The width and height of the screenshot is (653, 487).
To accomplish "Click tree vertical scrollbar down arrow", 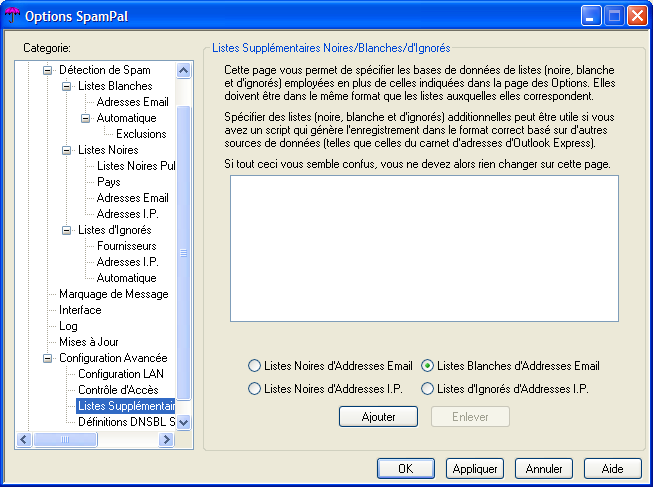I will 184,422.
